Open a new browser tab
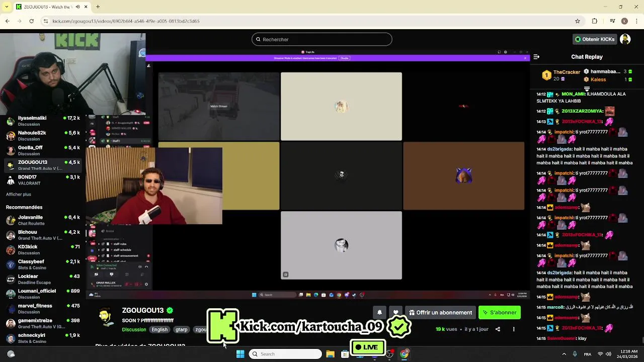Image resolution: width=644 pixels, height=362 pixels. click(98, 7)
